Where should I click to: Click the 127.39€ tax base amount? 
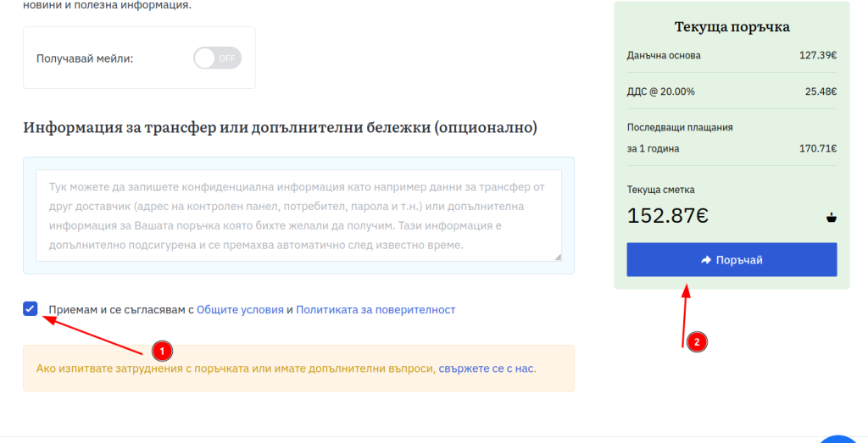pyautogui.click(x=817, y=56)
